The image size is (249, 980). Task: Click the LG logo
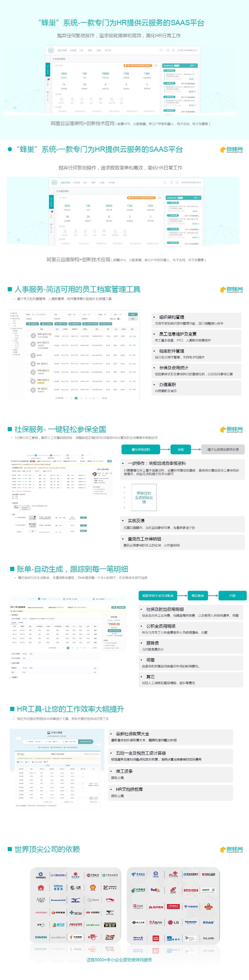(173, 922)
